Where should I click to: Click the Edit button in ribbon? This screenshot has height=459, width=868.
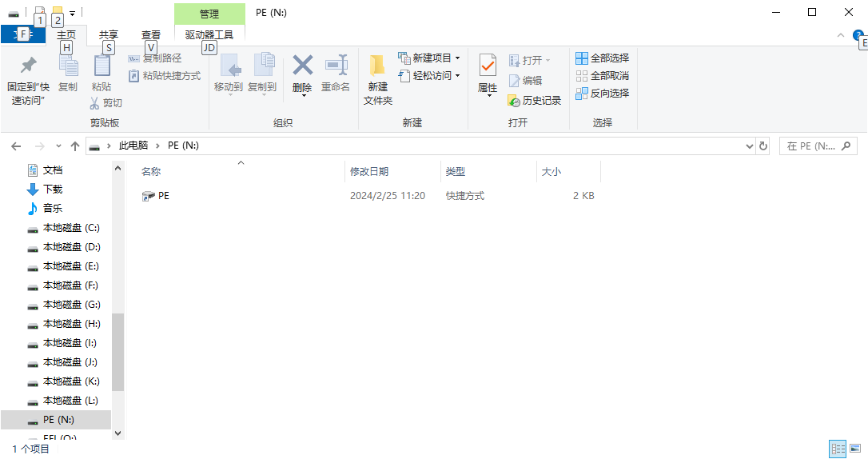pyautogui.click(x=525, y=80)
